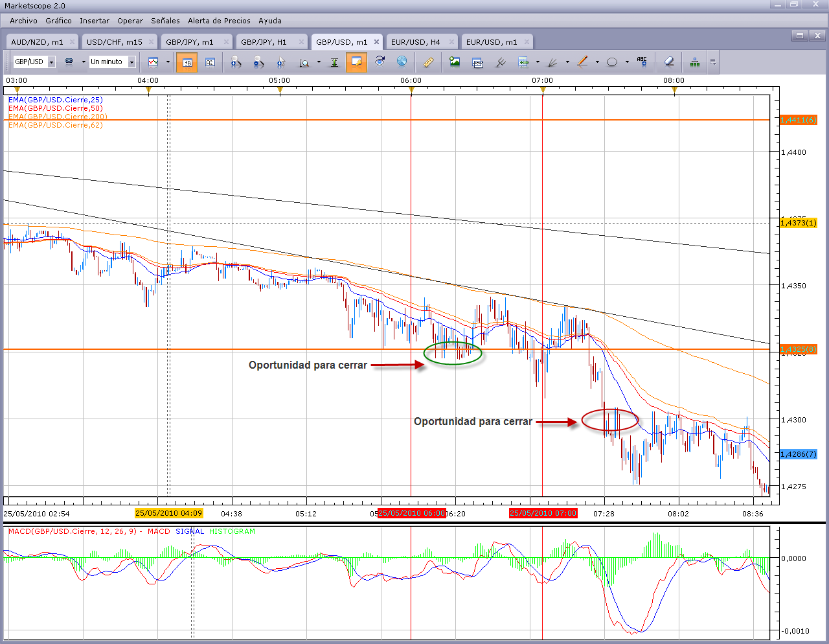829x644 pixels.
Task: Click the SIGNAL legend label
Action: click(190, 531)
